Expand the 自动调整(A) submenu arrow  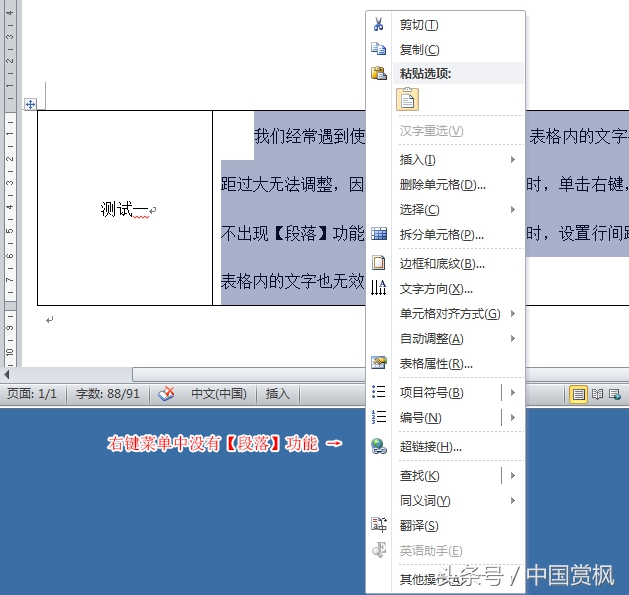pos(513,339)
